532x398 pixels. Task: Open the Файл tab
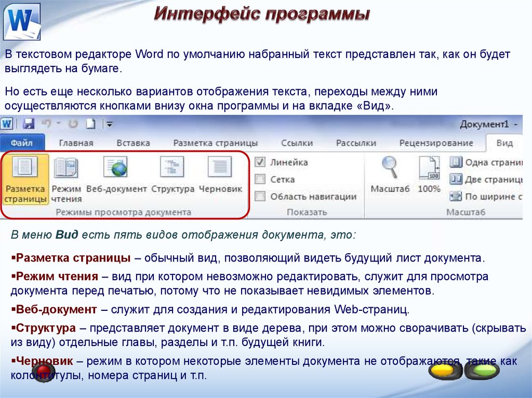(22, 143)
